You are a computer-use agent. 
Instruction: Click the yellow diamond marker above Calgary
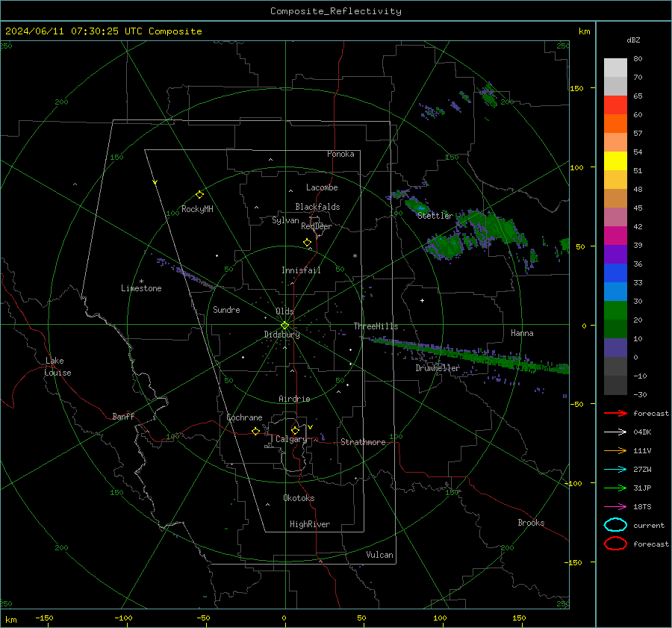pyautogui.click(x=295, y=430)
